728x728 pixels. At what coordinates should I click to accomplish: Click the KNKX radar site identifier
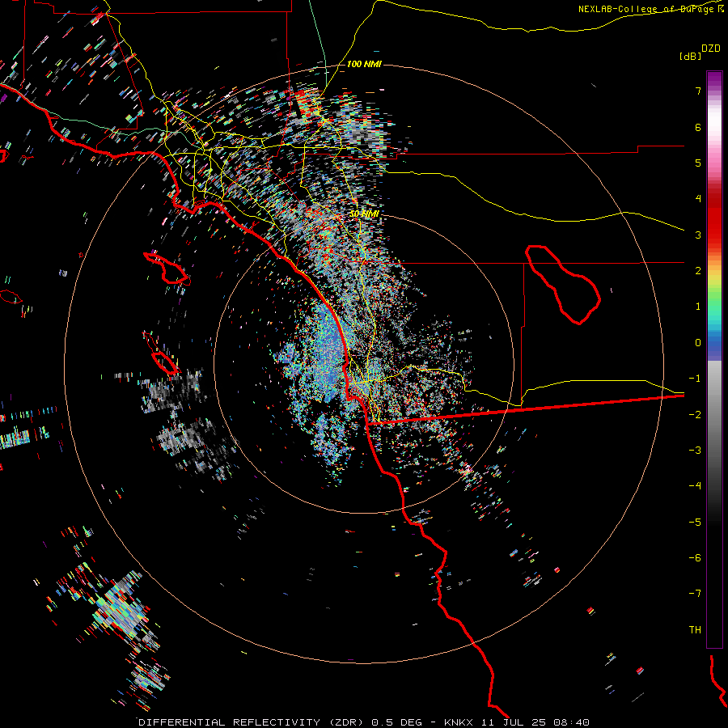(459, 722)
